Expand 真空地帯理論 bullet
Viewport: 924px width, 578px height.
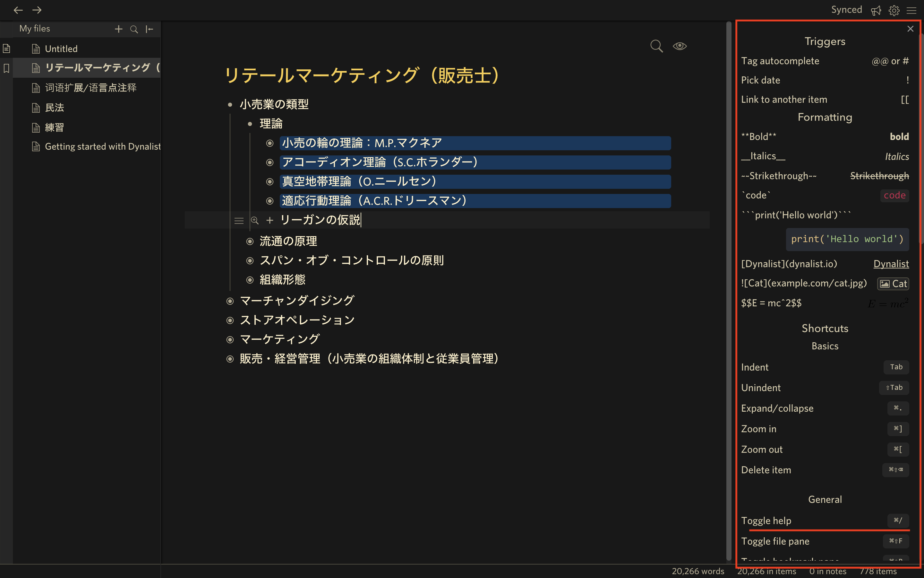point(270,181)
